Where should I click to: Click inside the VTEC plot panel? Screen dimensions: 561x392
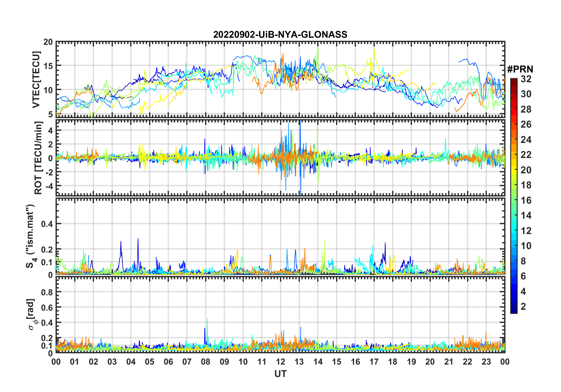(x=280, y=80)
